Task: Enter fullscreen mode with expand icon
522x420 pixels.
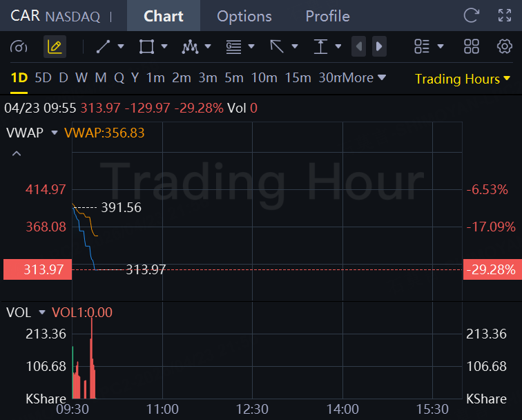Action: pyautogui.click(x=505, y=15)
